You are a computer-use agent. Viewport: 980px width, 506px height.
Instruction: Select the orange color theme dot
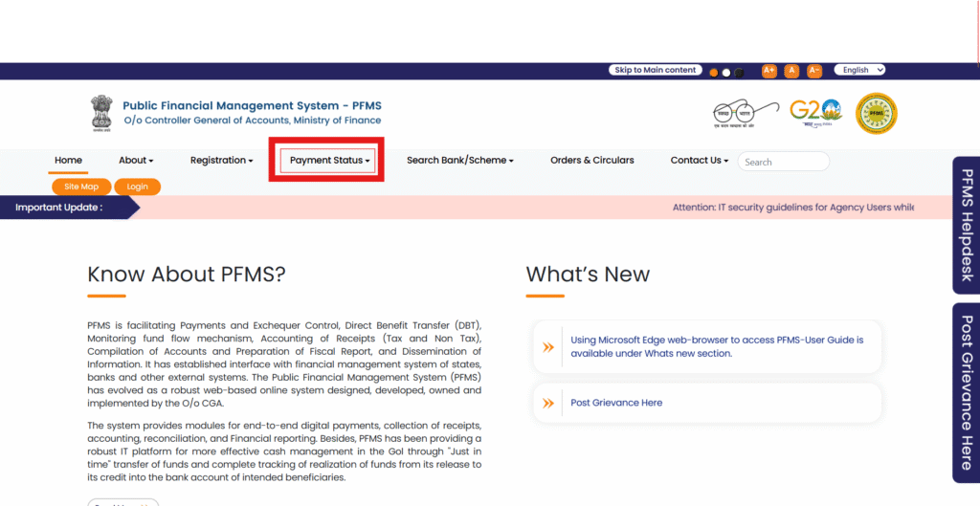(714, 73)
